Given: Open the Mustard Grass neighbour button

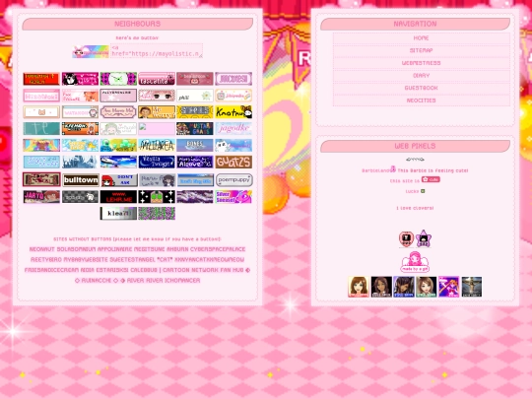Looking at the screenshot, I should [x=195, y=129].
